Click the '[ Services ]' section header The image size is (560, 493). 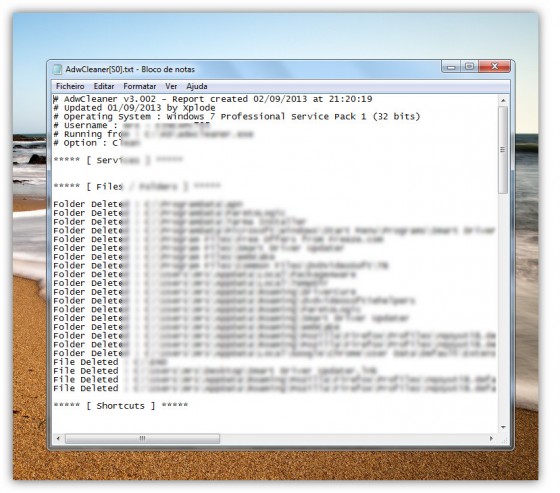click(x=118, y=160)
